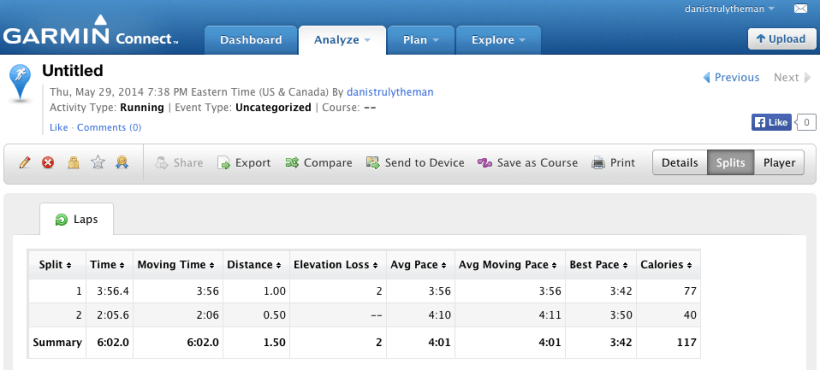Select the Laps tab

point(76,219)
